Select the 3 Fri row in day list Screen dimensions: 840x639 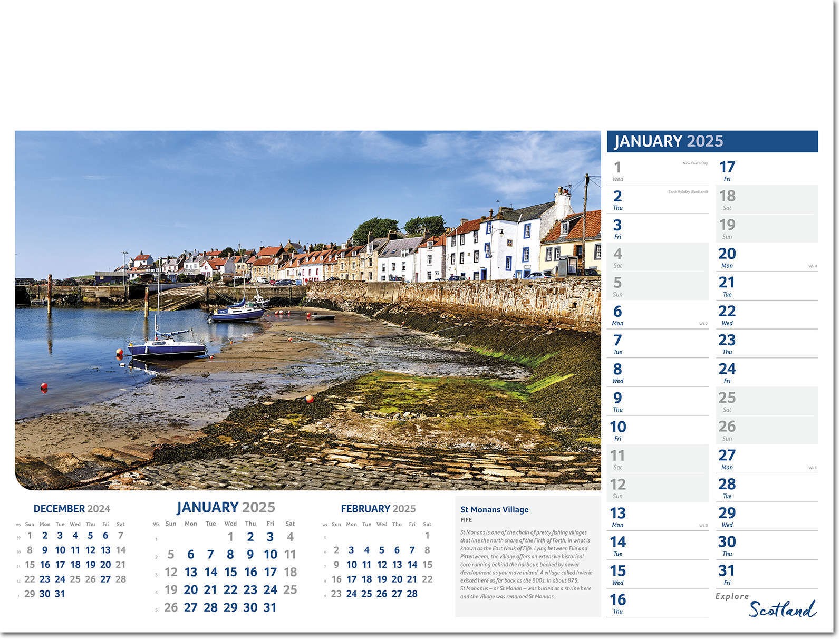[658, 228]
